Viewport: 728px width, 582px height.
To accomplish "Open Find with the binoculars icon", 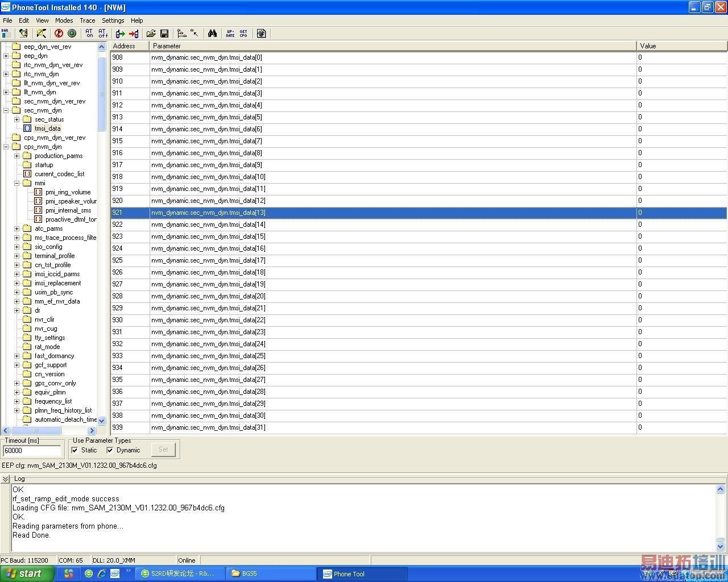I will click(x=212, y=34).
